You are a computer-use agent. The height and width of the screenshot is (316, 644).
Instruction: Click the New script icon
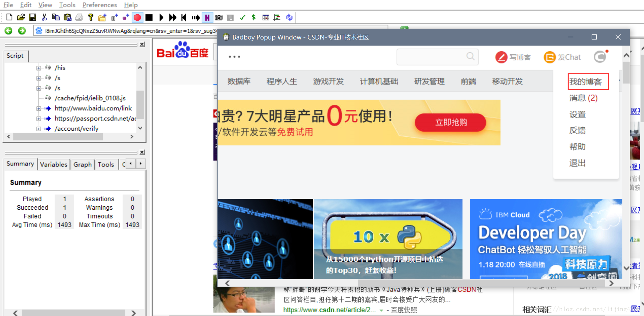(9, 17)
